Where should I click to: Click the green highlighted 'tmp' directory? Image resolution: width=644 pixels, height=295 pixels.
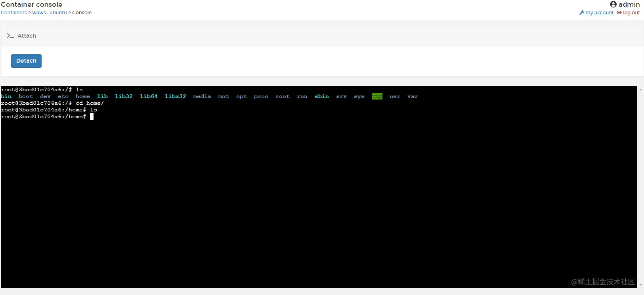(x=377, y=96)
